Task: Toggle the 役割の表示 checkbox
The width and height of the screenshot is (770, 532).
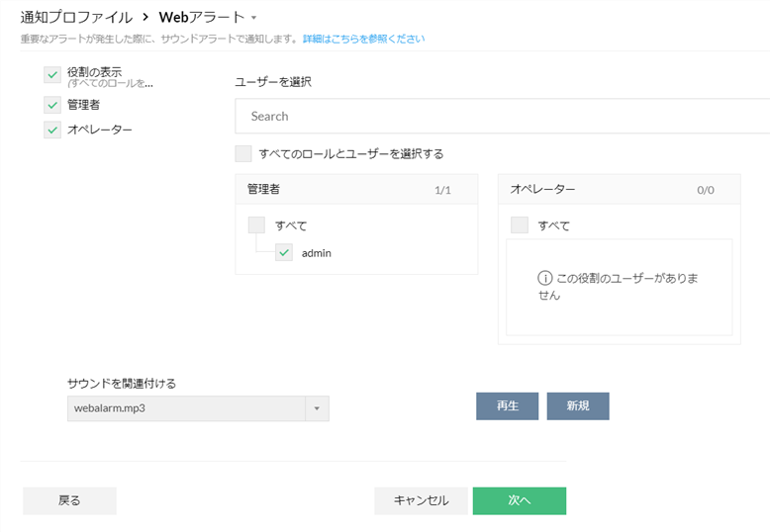Action: (x=52, y=75)
